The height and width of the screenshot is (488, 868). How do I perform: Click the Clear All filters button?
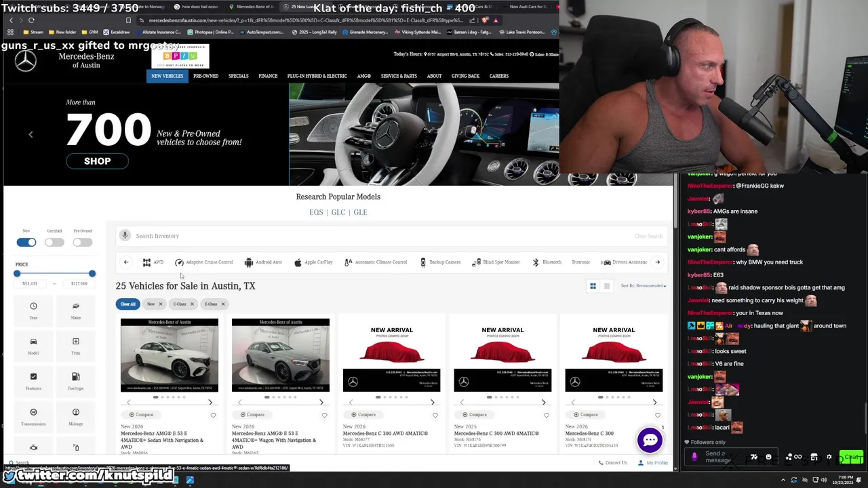pyautogui.click(x=128, y=304)
